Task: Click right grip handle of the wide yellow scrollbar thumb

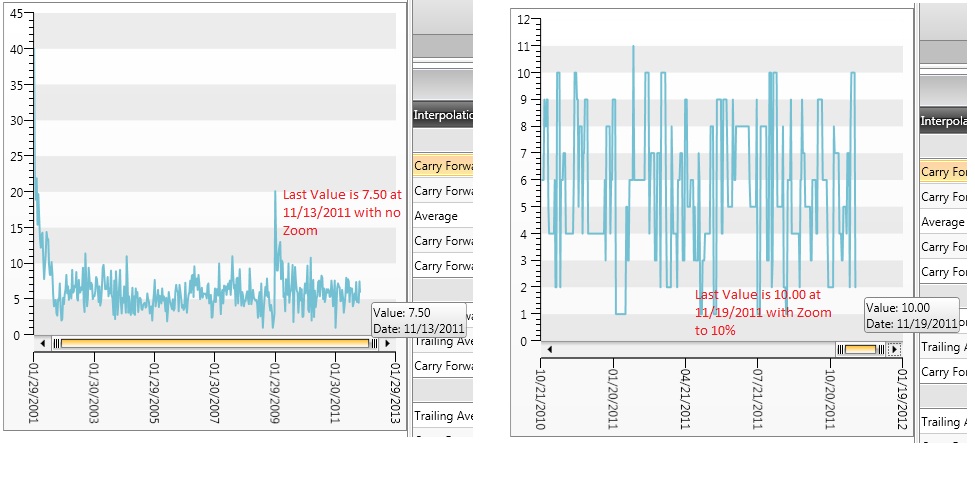Action: tap(374, 343)
